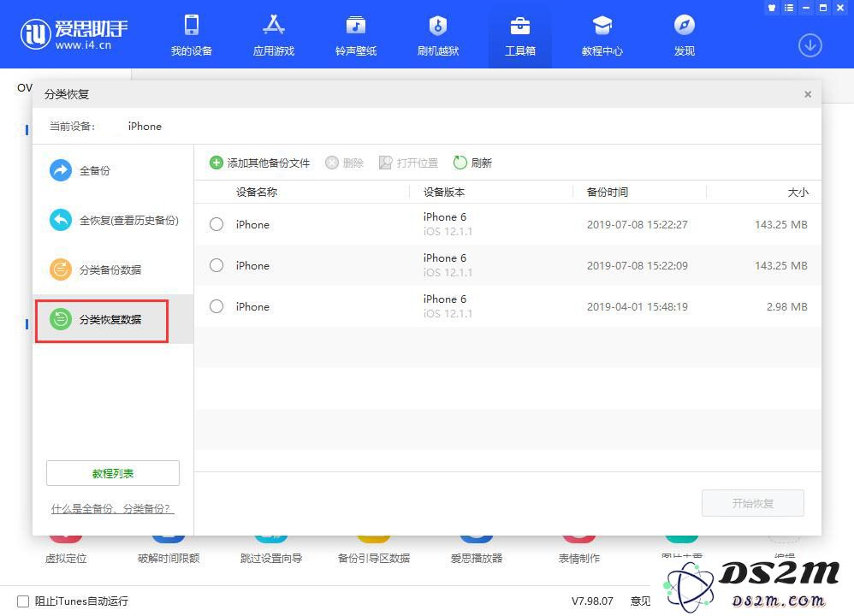Select backup from 2019-07-08 15:22:09
854x616 pixels.
pos(216,265)
